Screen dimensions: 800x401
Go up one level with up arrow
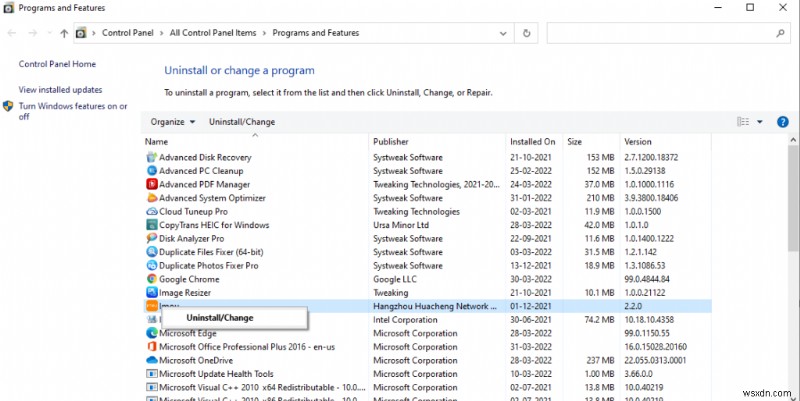pyautogui.click(x=64, y=33)
